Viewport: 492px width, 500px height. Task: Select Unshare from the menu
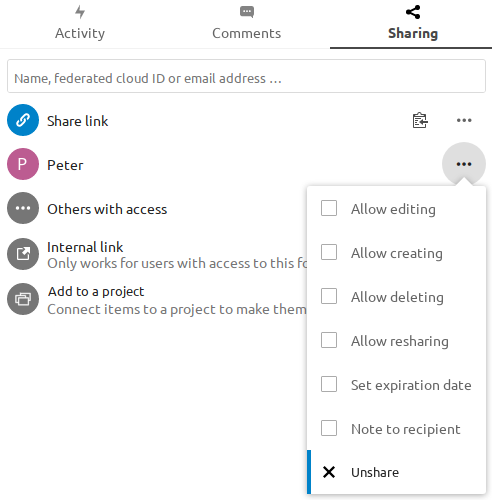pyautogui.click(x=396, y=472)
